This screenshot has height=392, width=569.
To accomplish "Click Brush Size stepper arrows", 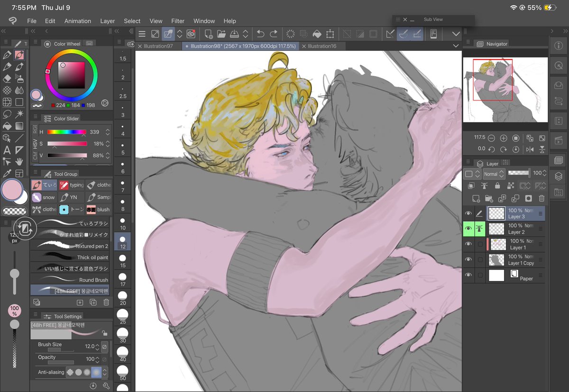I will [97, 346].
